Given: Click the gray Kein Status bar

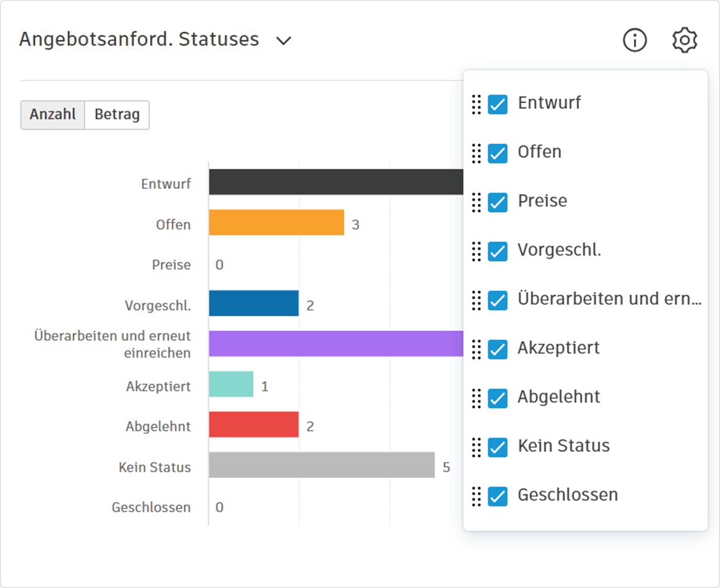Looking at the screenshot, I should 323,466.
